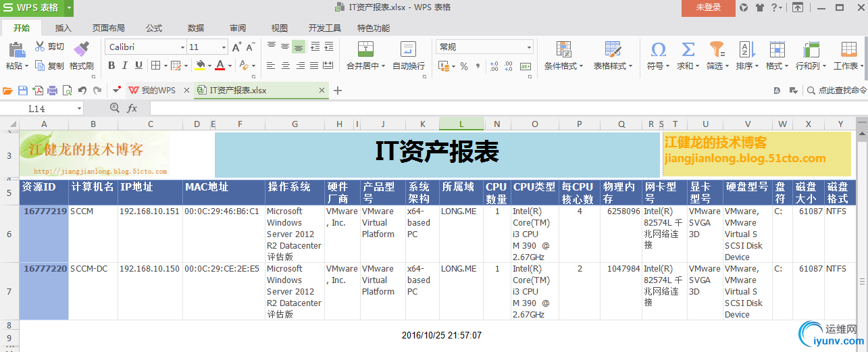Image resolution: width=868 pixels, height=352 pixels.
Task: Click the red font color A swatch
Action: pos(220,66)
